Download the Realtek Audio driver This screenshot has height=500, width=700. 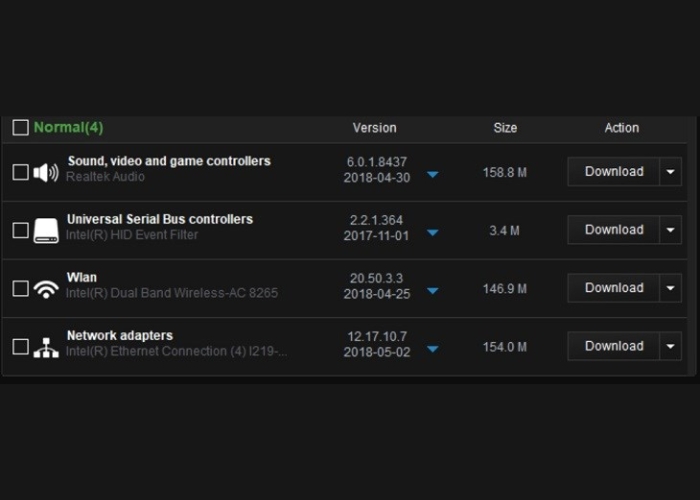click(613, 172)
